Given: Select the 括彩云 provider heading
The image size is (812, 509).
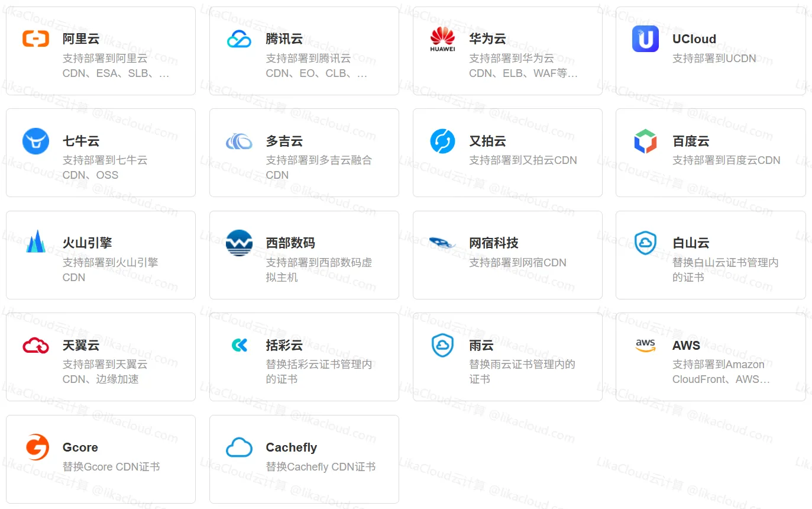Looking at the screenshot, I should click(x=284, y=345).
